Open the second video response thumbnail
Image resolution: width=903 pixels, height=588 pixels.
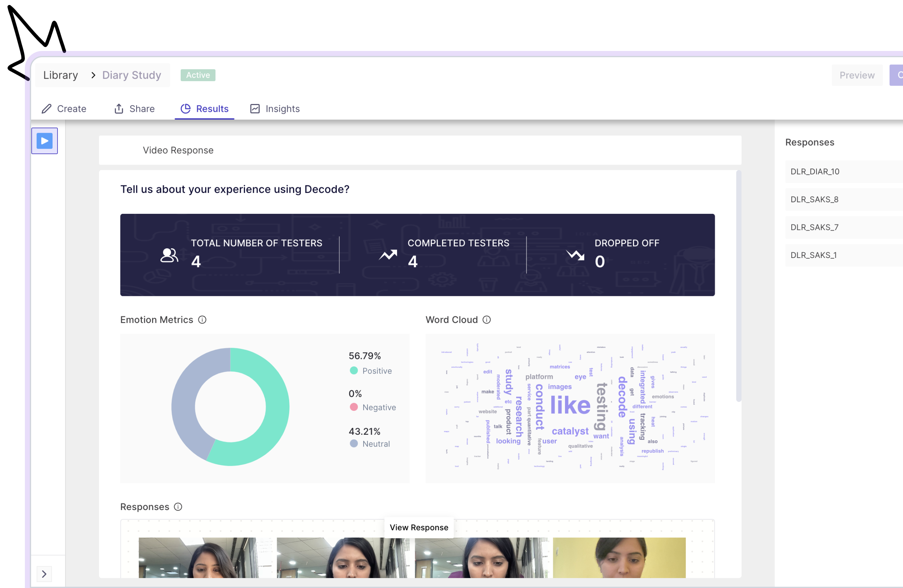coord(343,558)
